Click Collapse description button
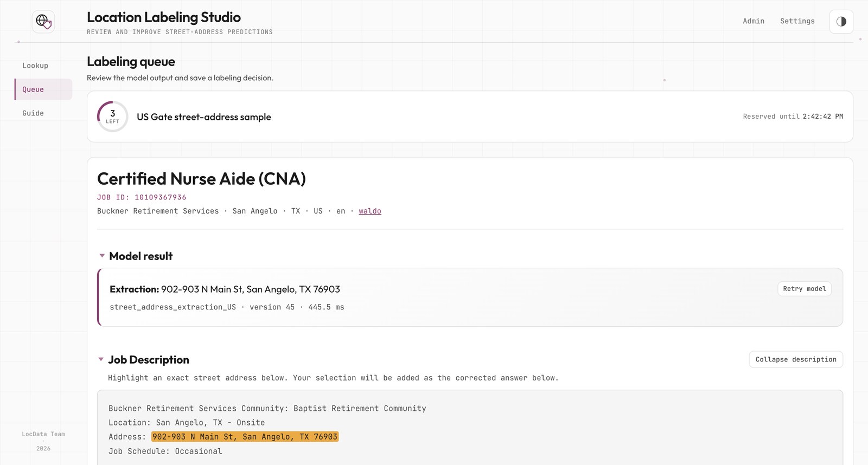 pyautogui.click(x=796, y=359)
